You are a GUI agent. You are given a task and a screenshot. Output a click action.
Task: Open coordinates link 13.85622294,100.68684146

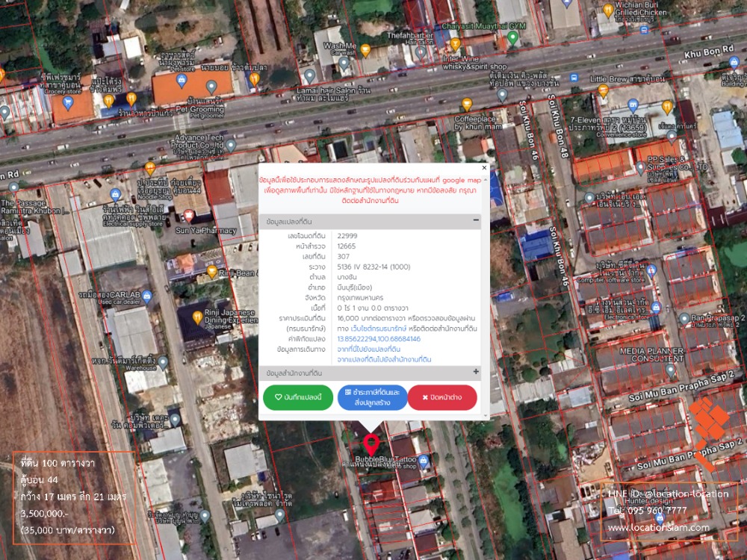(379, 339)
